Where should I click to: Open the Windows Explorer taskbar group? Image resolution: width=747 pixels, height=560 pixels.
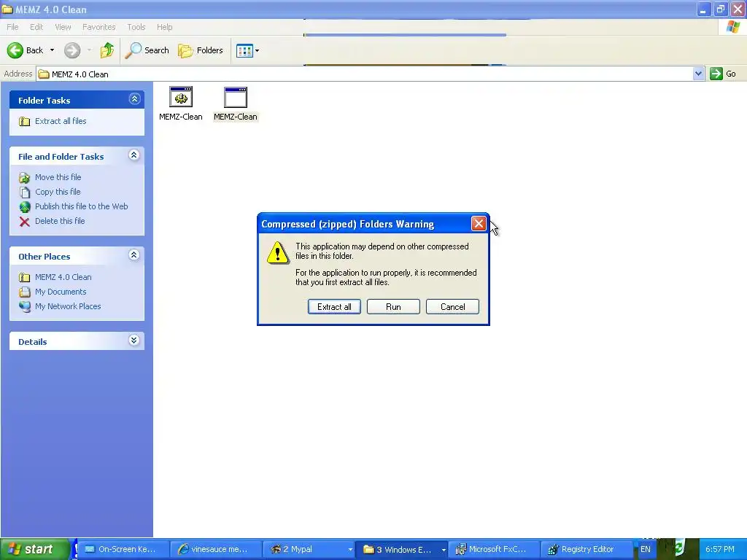[401, 549]
